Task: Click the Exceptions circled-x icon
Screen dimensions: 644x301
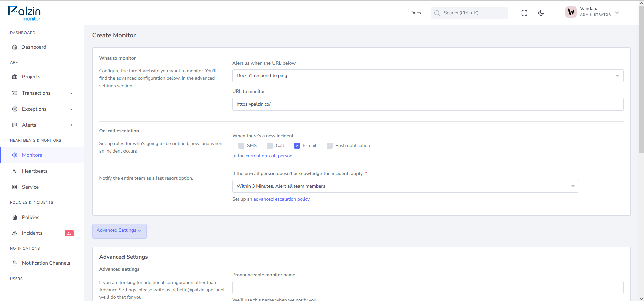Action: pyautogui.click(x=15, y=109)
